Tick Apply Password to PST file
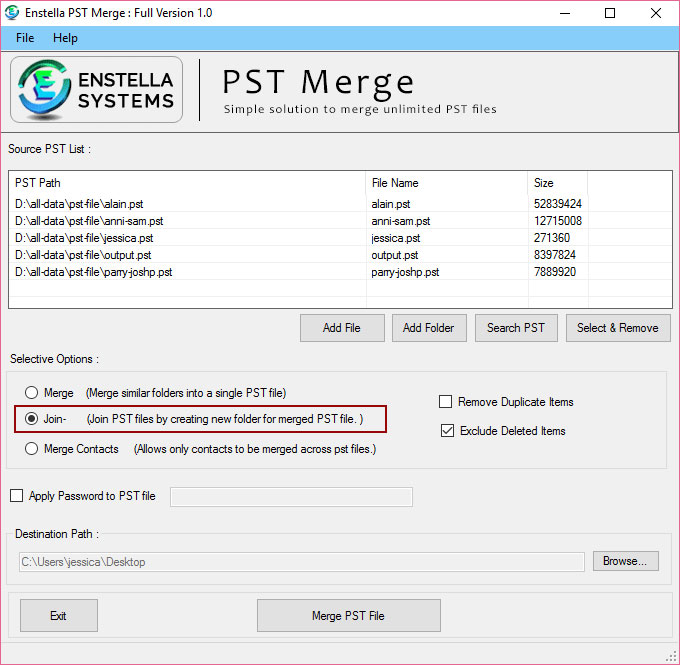Viewport: 680px width, 665px height. (16, 496)
